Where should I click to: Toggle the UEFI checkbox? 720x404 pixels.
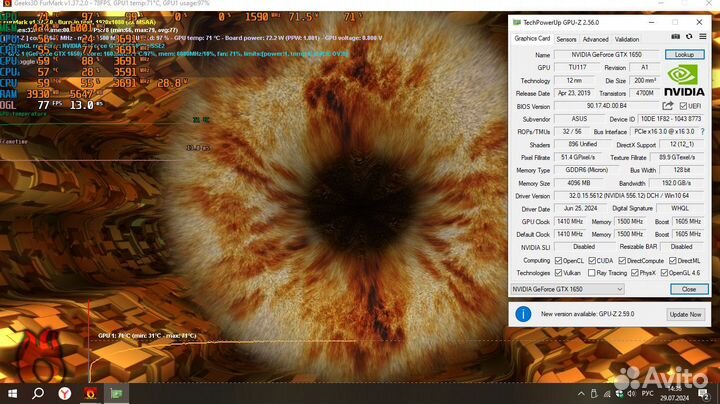(683, 106)
